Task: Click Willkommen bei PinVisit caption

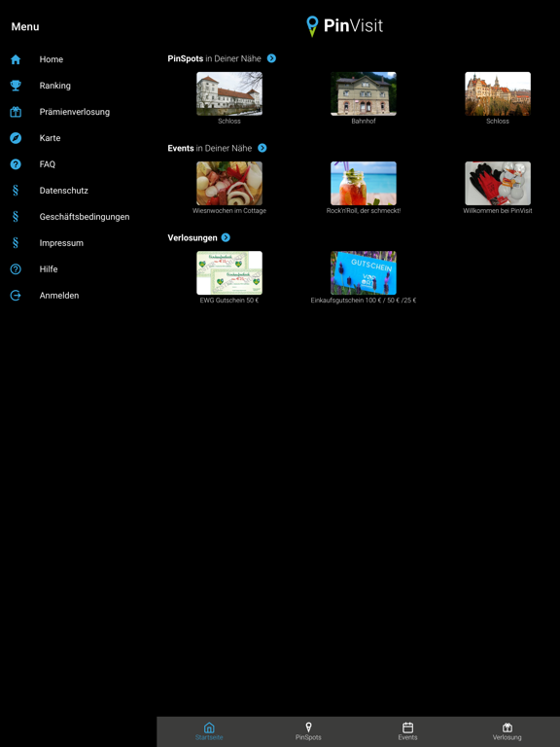Action: coord(498,210)
